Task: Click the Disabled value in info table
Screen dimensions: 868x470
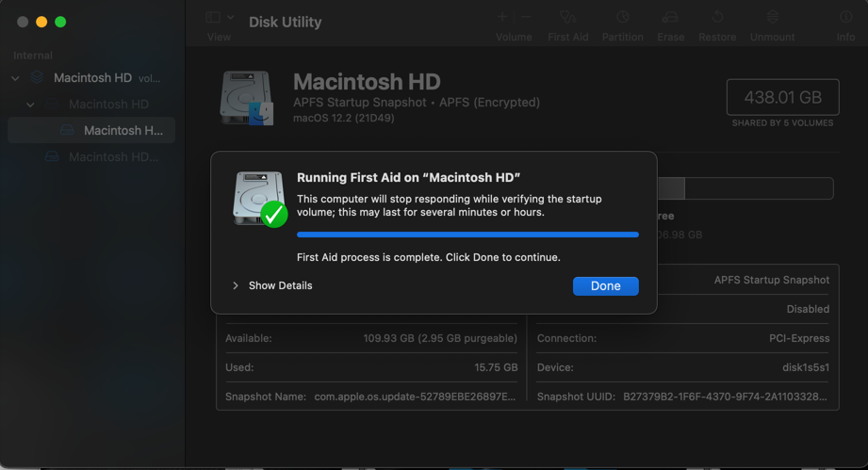Action: (808, 309)
